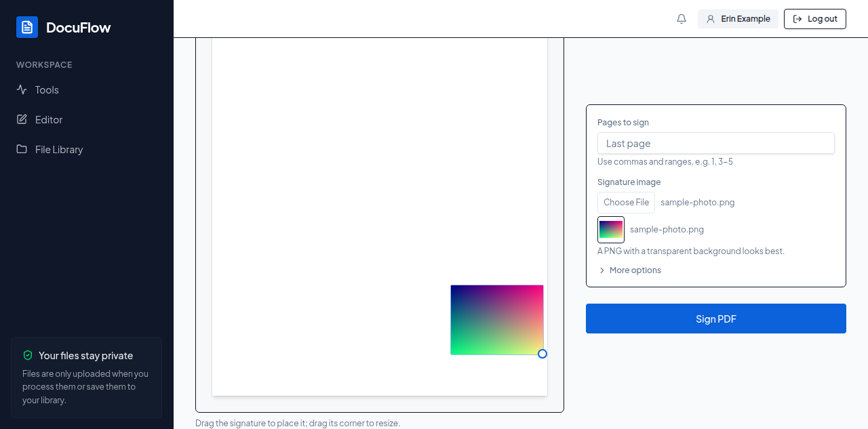Viewport: 868px width, 429px height.
Task: Click the Log out button
Action: tap(815, 19)
